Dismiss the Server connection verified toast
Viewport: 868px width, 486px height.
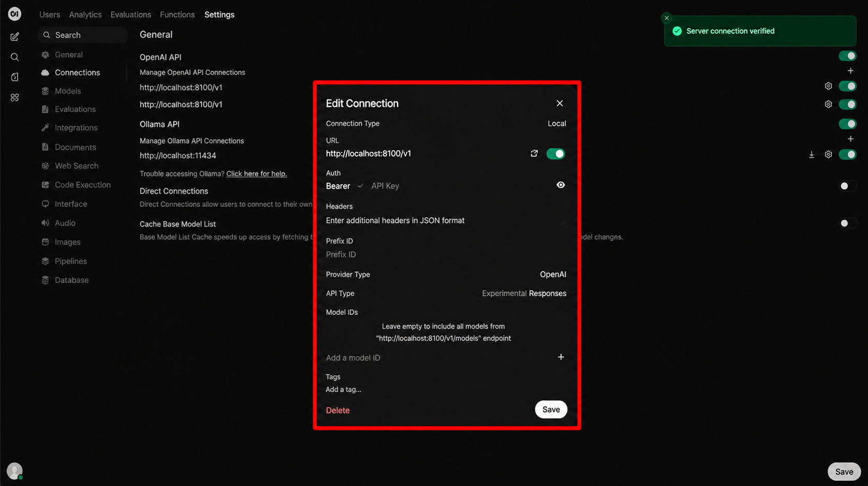pyautogui.click(x=667, y=18)
